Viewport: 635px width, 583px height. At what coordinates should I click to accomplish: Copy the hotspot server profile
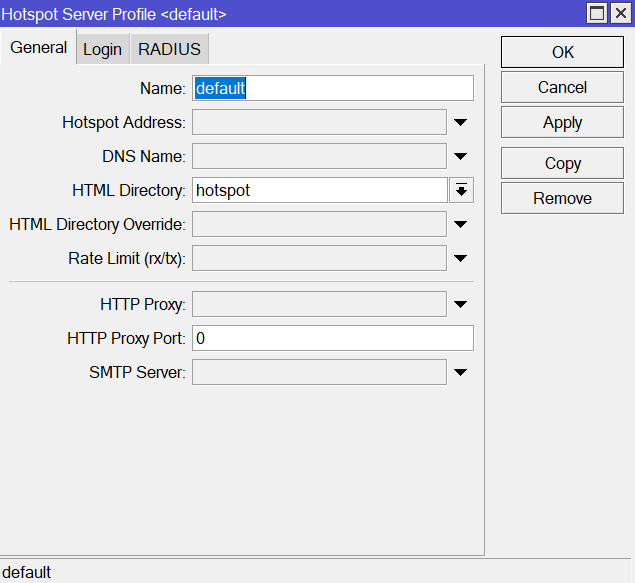[x=562, y=163]
